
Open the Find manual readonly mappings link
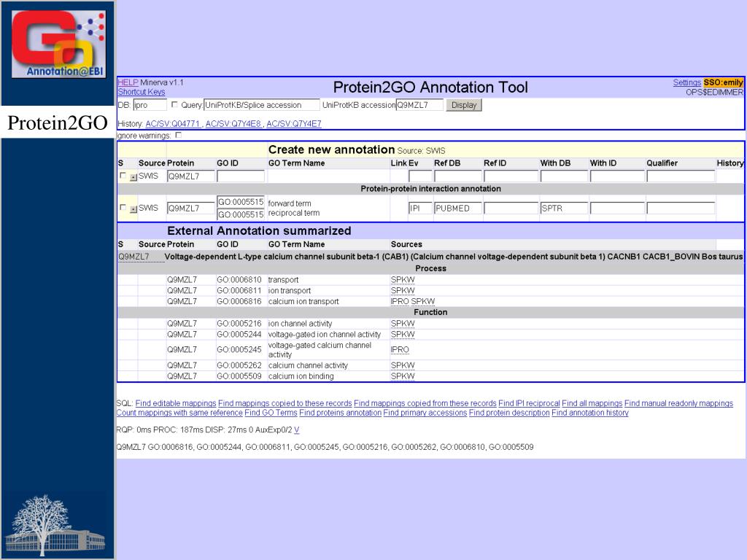(x=679, y=403)
